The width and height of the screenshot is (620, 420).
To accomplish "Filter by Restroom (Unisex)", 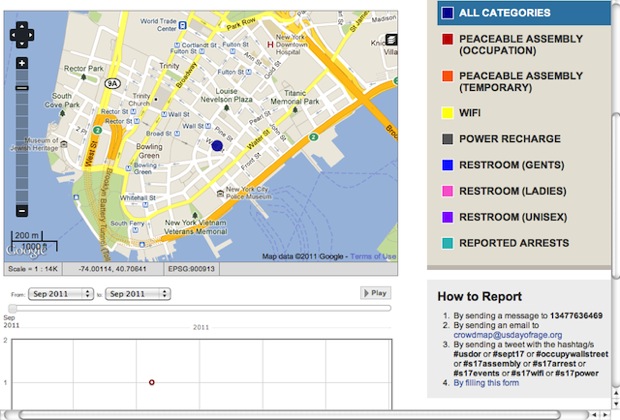I will pyautogui.click(x=513, y=217).
